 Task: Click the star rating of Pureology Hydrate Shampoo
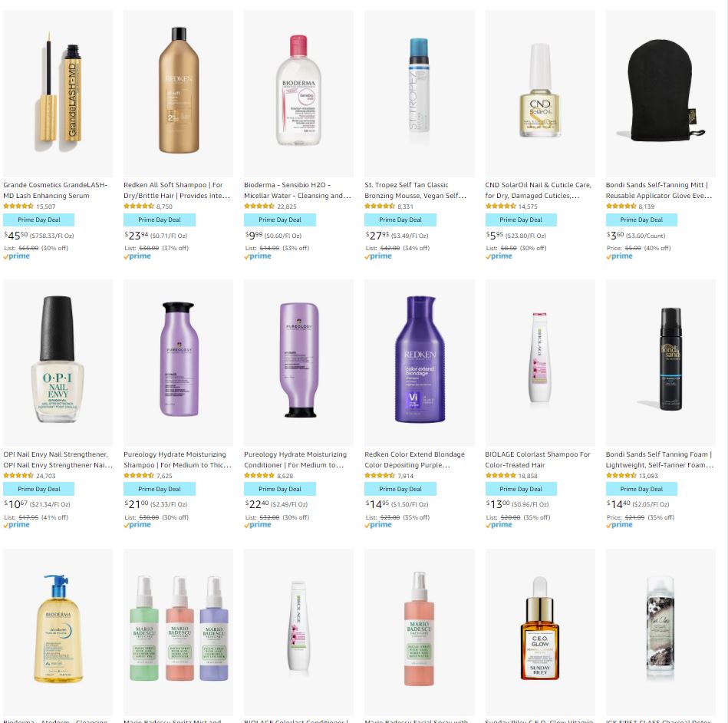[x=138, y=475]
